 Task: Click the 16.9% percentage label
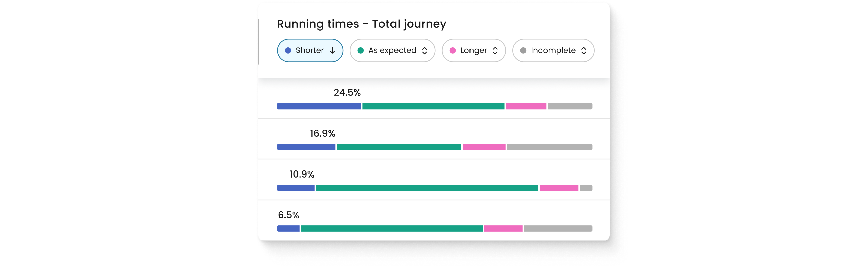click(322, 133)
